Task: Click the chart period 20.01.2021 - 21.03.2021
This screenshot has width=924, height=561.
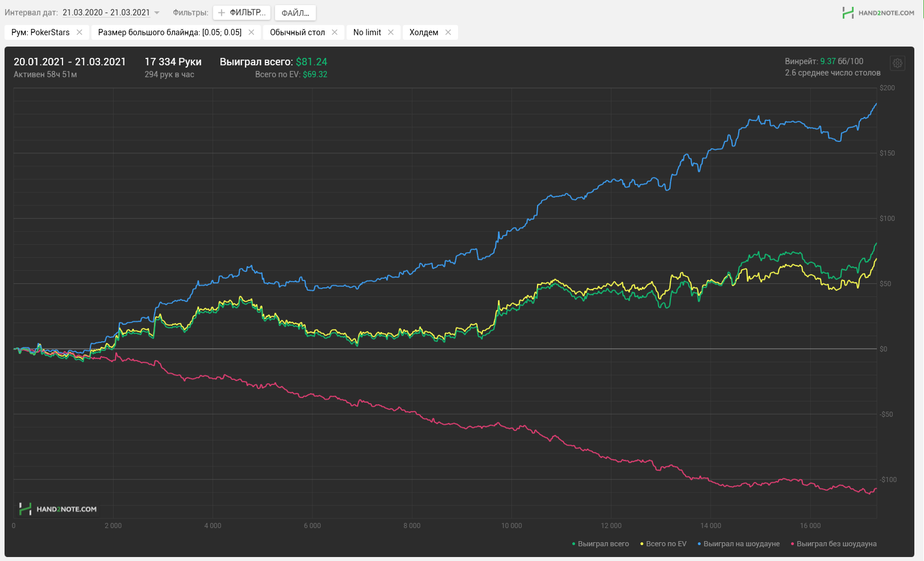Action: click(70, 62)
